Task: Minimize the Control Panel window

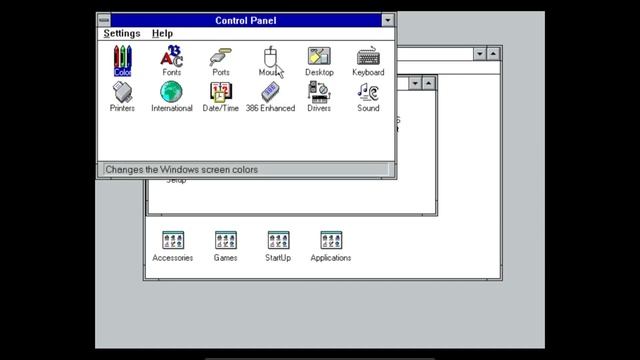Action: tap(388, 20)
